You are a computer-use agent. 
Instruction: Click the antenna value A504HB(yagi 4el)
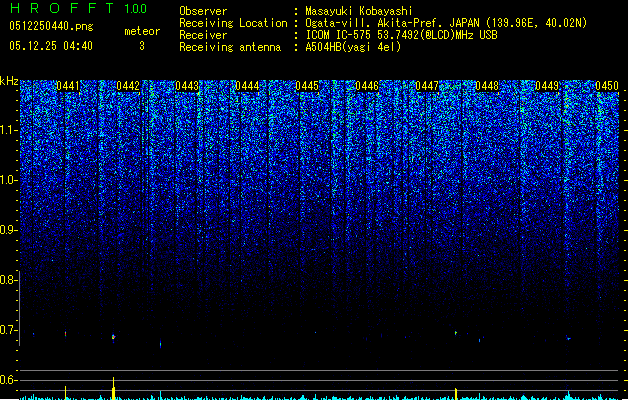(353, 47)
